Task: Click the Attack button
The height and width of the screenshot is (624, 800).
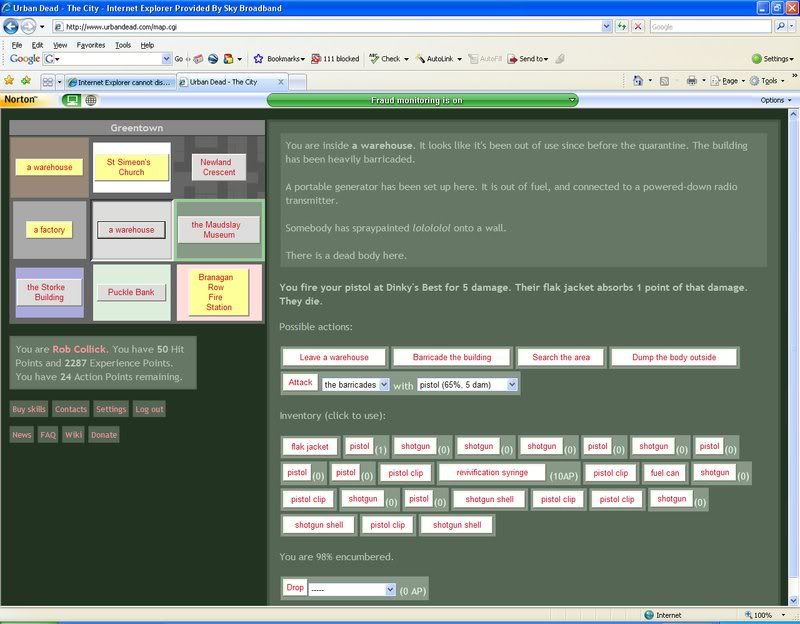Action: pyautogui.click(x=300, y=382)
